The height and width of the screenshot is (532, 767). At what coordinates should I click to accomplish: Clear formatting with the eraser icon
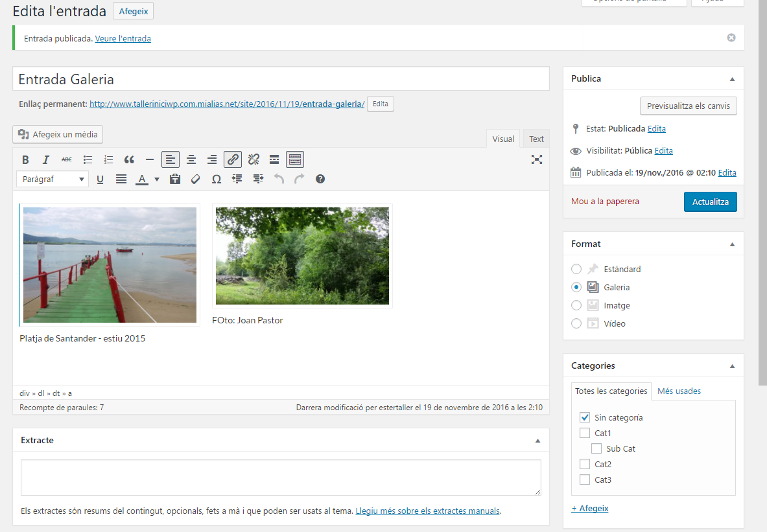[196, 179]
